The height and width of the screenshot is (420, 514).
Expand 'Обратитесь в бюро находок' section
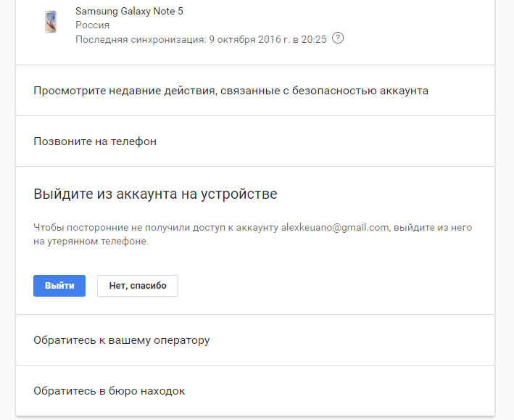pyautogui.click(x=255, y=391)
